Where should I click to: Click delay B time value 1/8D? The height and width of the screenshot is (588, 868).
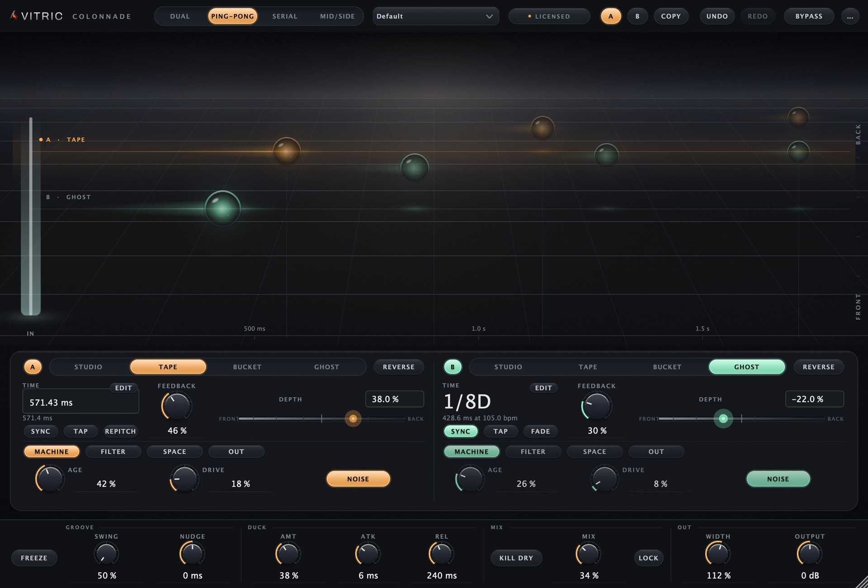[x=467, y=401]
